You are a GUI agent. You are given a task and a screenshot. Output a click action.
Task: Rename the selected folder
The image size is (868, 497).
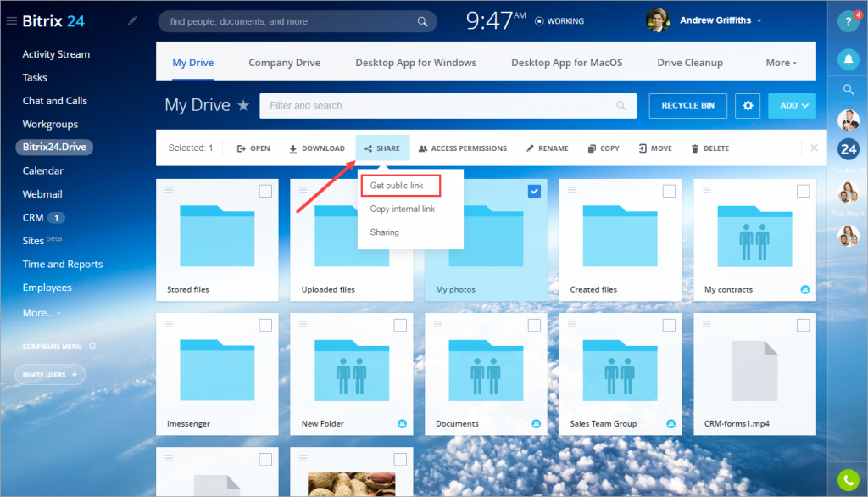click(548, 148)
